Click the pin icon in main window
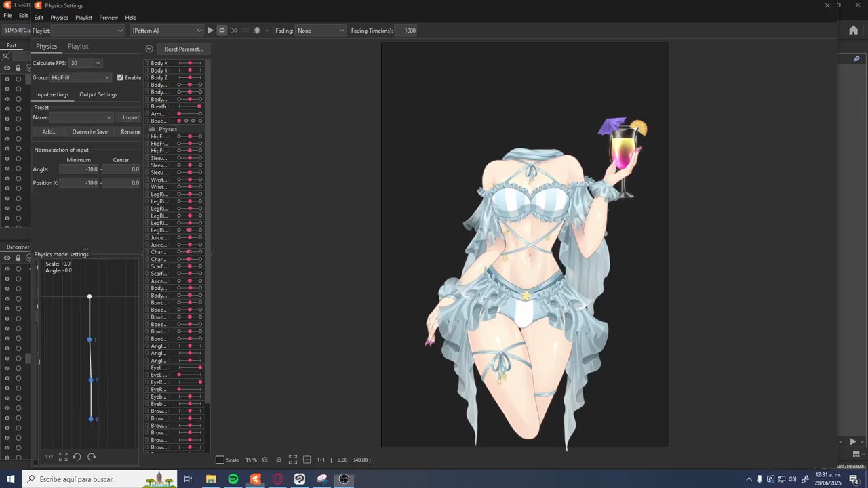 [x=857, y=59]
